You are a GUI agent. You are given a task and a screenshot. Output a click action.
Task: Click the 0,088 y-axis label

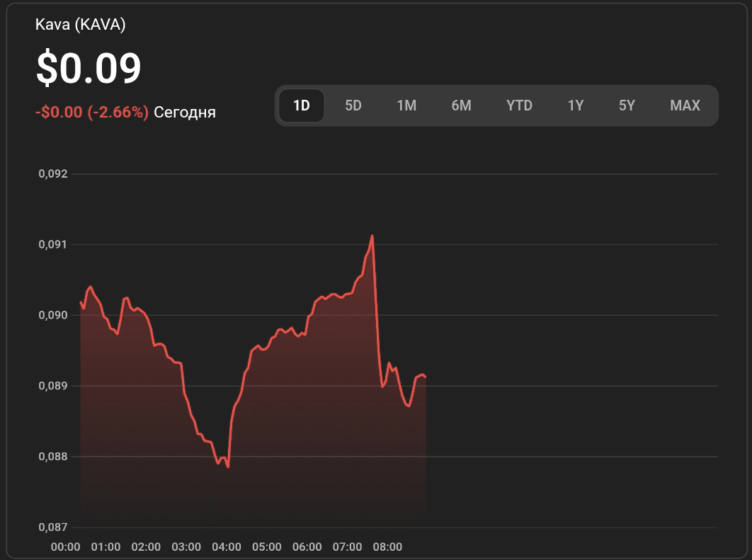[53, 457]
